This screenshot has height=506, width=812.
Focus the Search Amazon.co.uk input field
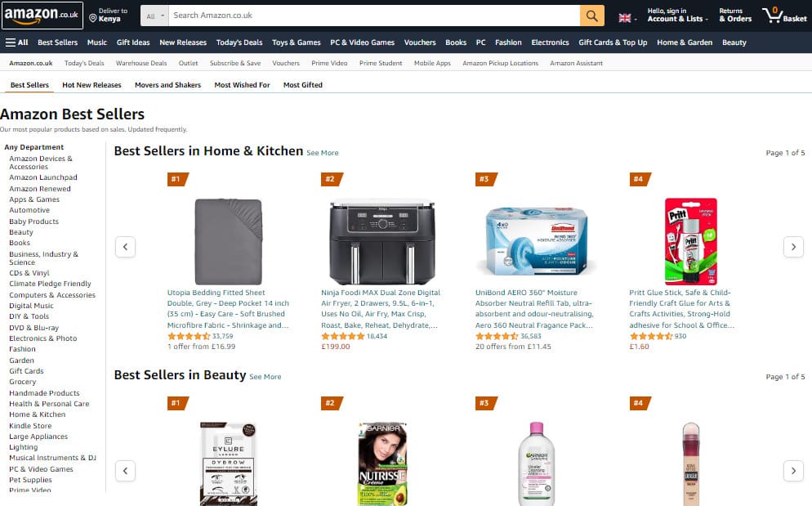374,16
